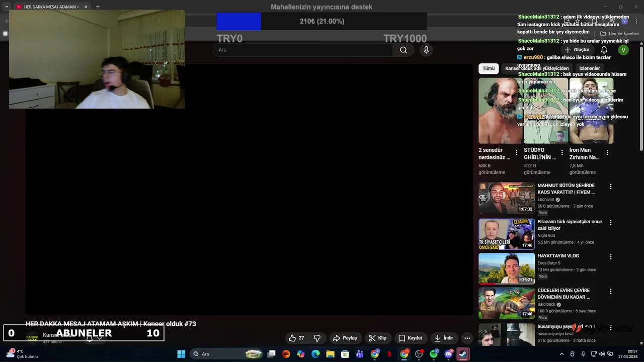Open Microsoft Teams from the taskbar
Image resolution: width=644 pixels, height=362 pixels.
359,354
